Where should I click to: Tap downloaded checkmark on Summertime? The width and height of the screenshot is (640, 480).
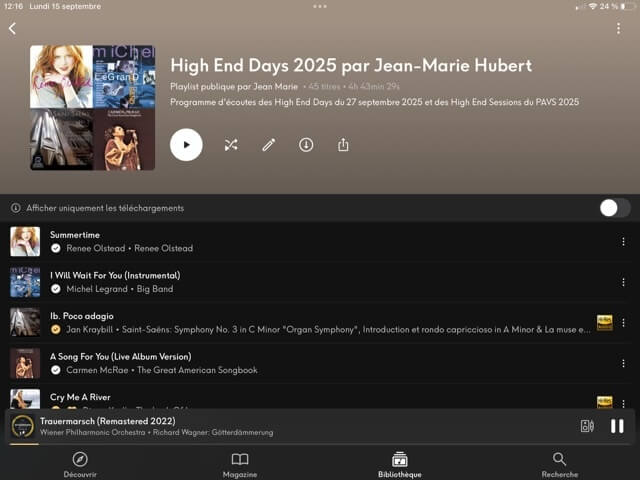click(56, 248)
